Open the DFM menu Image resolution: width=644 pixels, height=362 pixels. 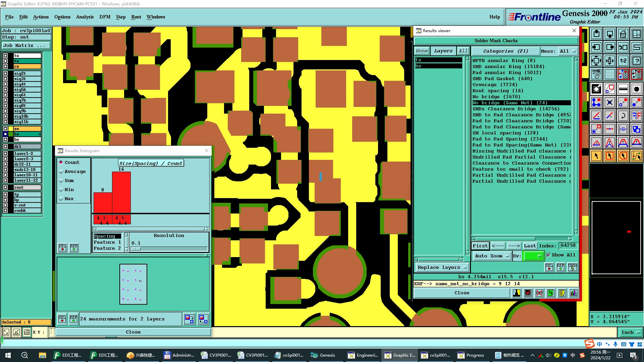click(x=105, y=17)
